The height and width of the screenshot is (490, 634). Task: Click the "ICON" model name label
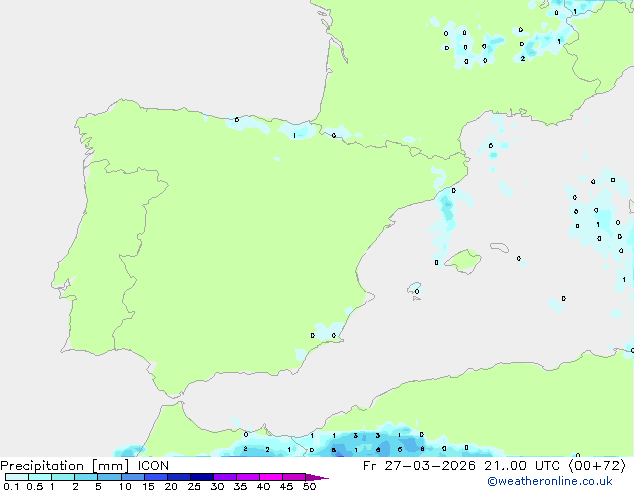pyautogui.click(x=153, y=466)
